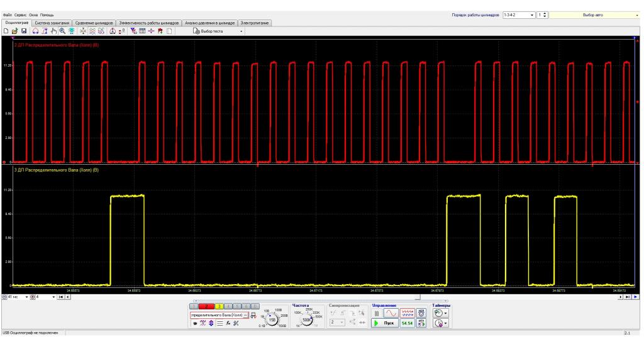Switch to the 'Система зажигания' tab
The height and width of the screenshot is (337, 644).
coord(52,23)
